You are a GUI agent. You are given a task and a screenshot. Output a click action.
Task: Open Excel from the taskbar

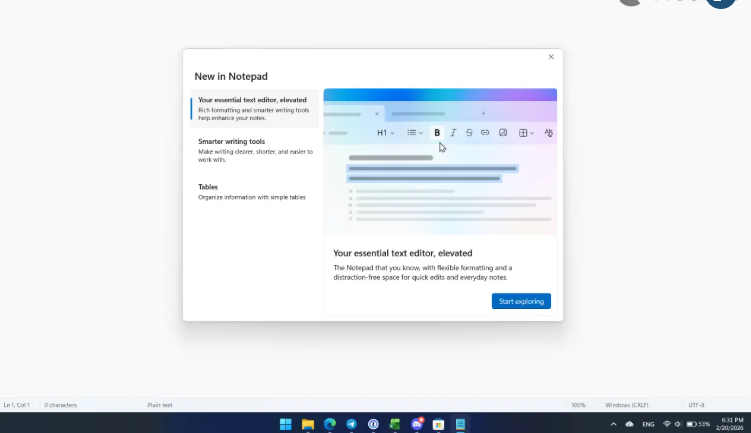395,424
